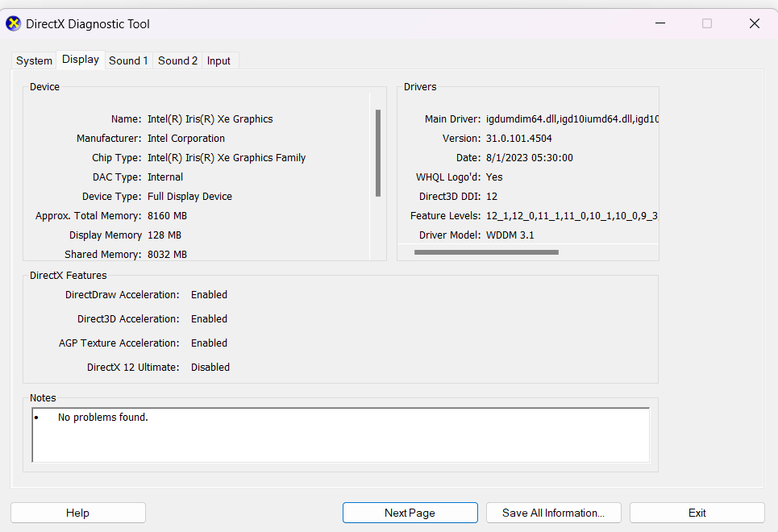Click the Display Memory value 128 MB

[164, 235]
